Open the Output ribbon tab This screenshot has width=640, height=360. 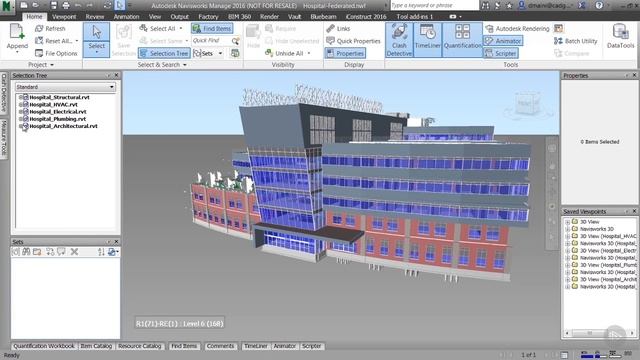tap(179, 17)
